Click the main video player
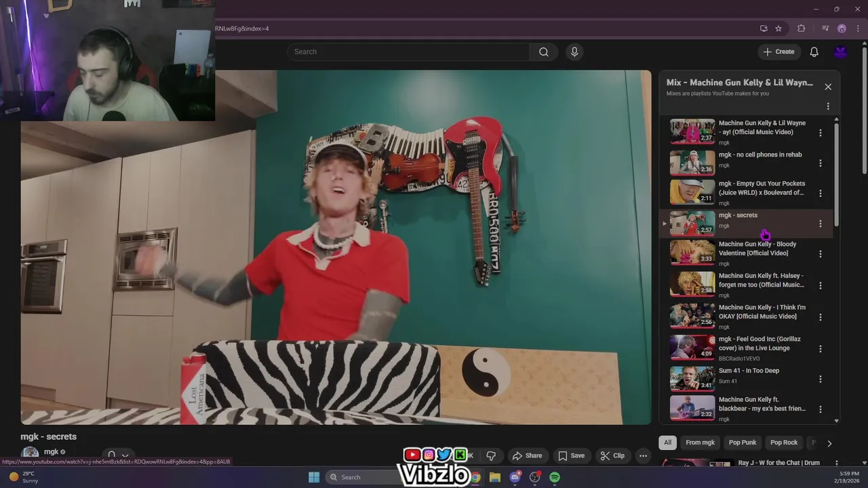Image resolution: width=868 pixels, height=488 pixels. tap(336, 247)
